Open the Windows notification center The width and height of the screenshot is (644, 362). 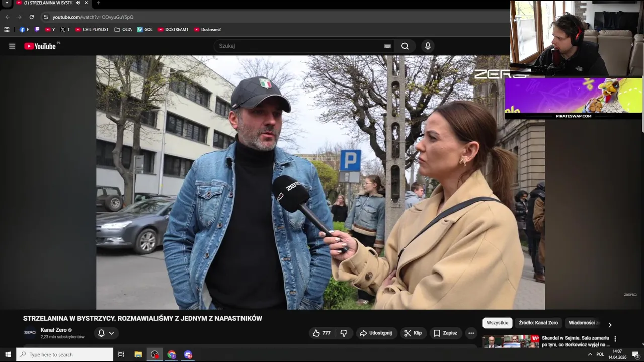[635, 354]
